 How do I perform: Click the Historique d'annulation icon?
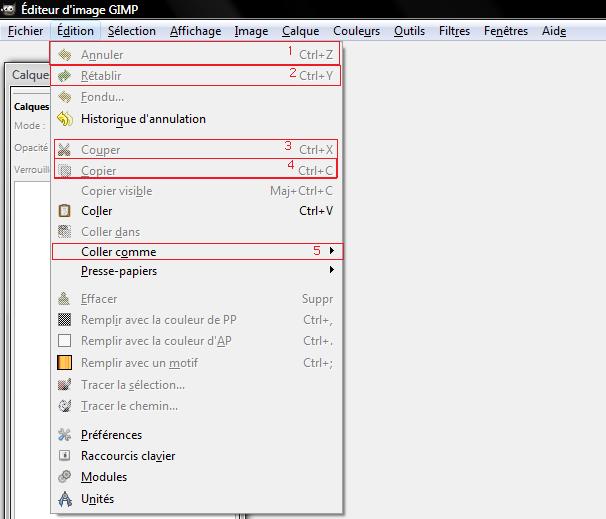pos(65,119)
